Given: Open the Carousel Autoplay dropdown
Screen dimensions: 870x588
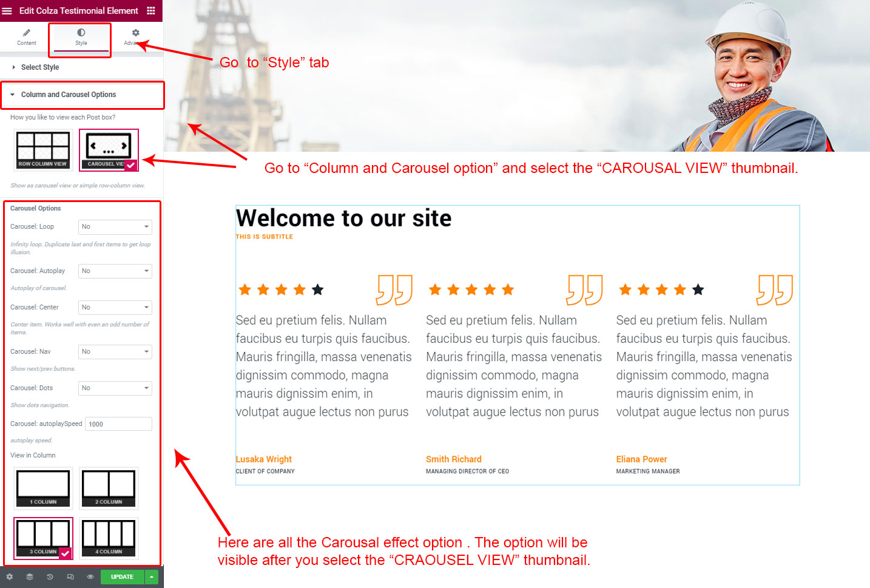Looking at the screenshot, I should pyautogui.click(x=115, y=271).
